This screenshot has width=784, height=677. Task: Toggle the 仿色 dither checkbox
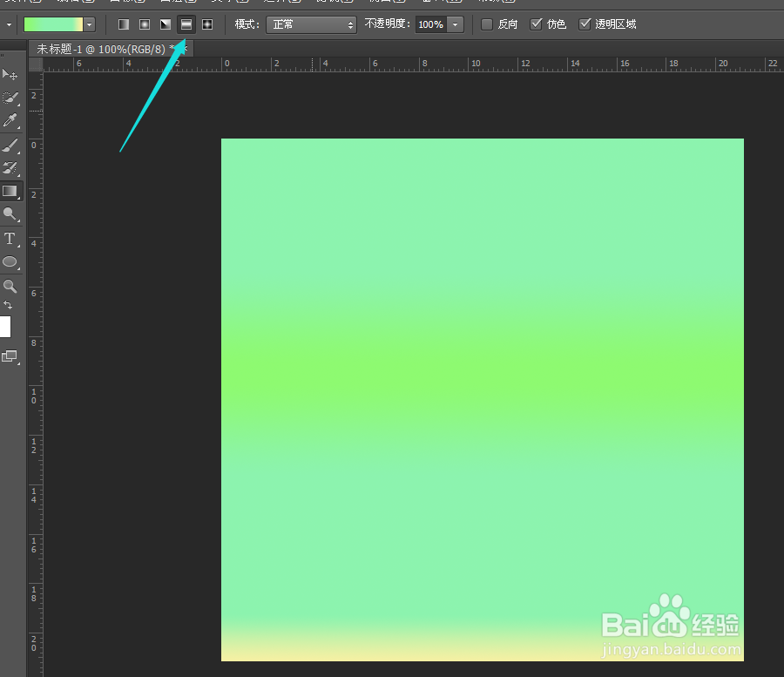(x=536, y=24)
